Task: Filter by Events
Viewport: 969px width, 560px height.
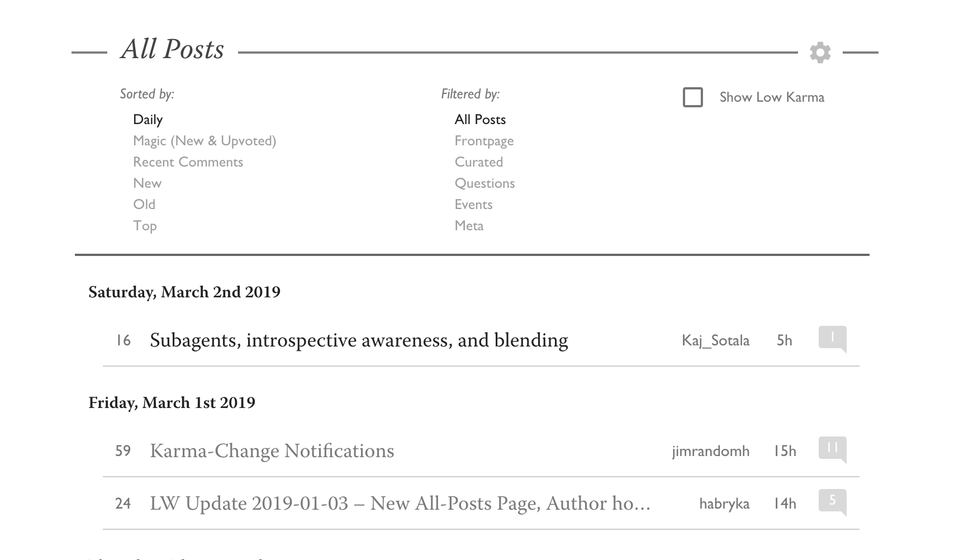Action: pos(473,205)
